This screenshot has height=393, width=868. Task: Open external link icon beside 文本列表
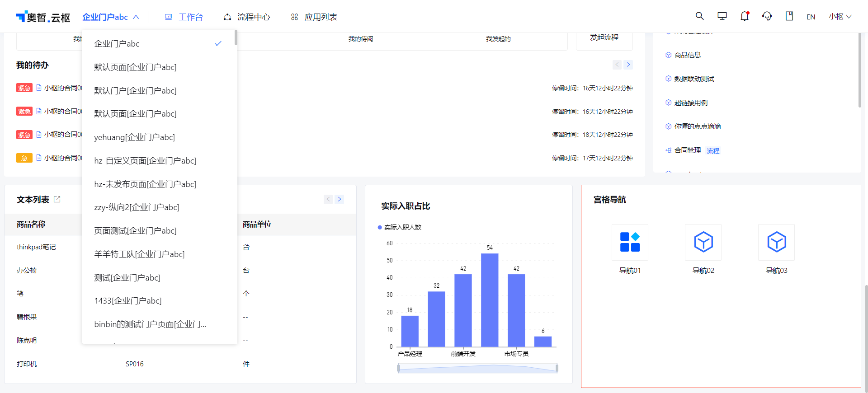(57, 199)
